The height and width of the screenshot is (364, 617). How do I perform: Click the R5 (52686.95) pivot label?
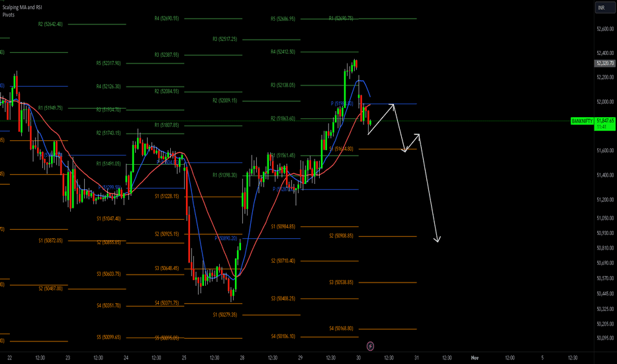(x=283, y=19)
